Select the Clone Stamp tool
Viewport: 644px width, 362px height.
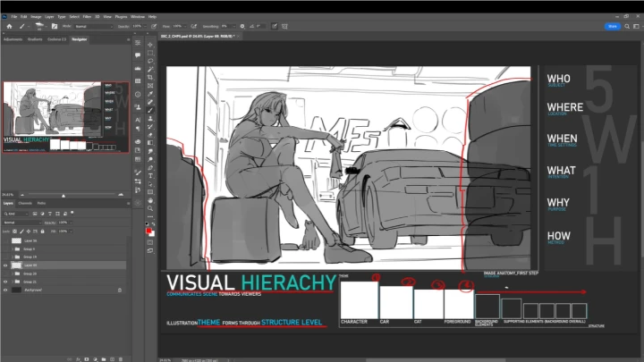(x=150, y=119)
